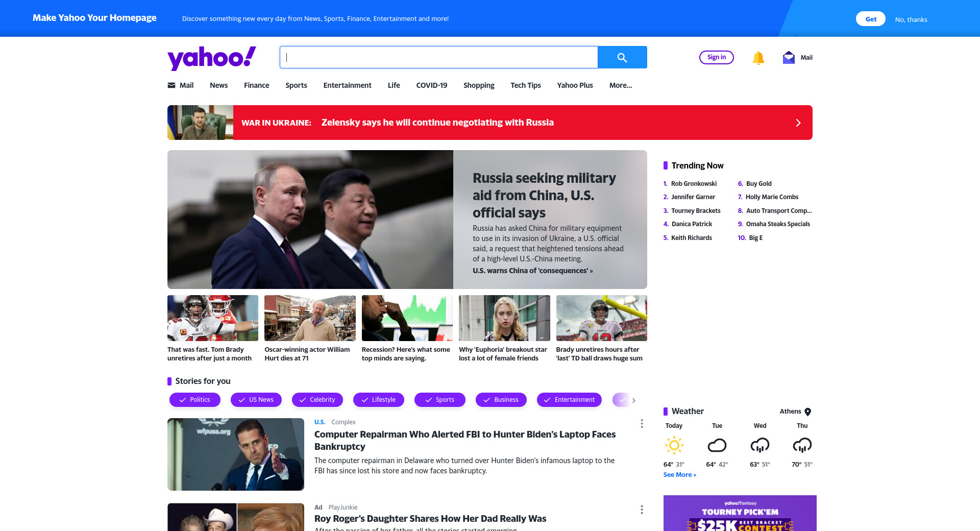This screenshot has width=980, height=531.
Task: Click the Sign in button
Action: pos(717,57)
